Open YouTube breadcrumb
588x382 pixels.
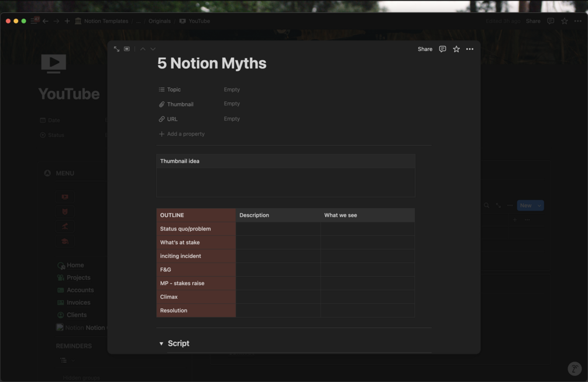coord(195,21)
